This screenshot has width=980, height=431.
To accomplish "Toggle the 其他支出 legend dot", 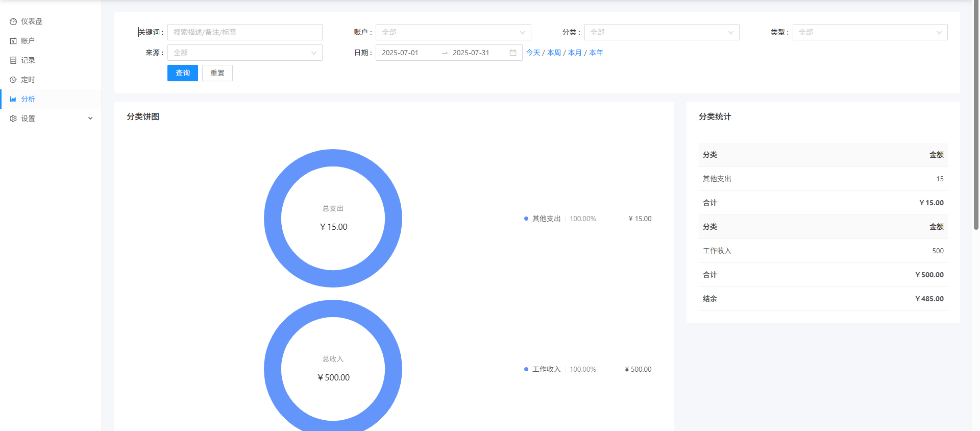I will pos(526,219).
